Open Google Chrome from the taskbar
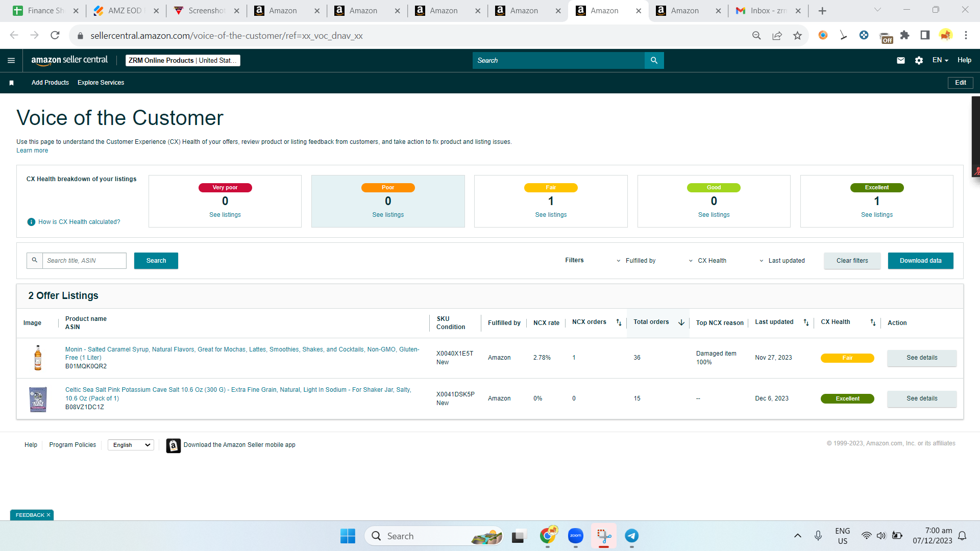 coord(548,536)
